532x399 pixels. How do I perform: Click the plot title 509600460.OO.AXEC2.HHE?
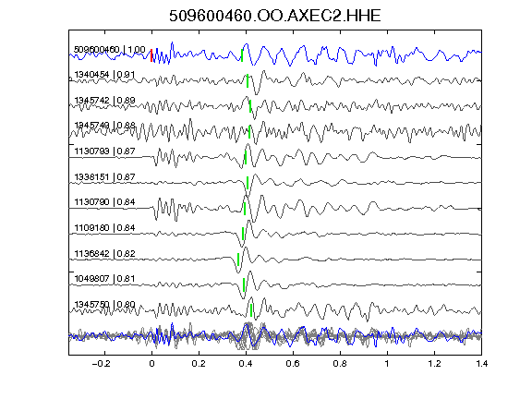pos(275,16)
